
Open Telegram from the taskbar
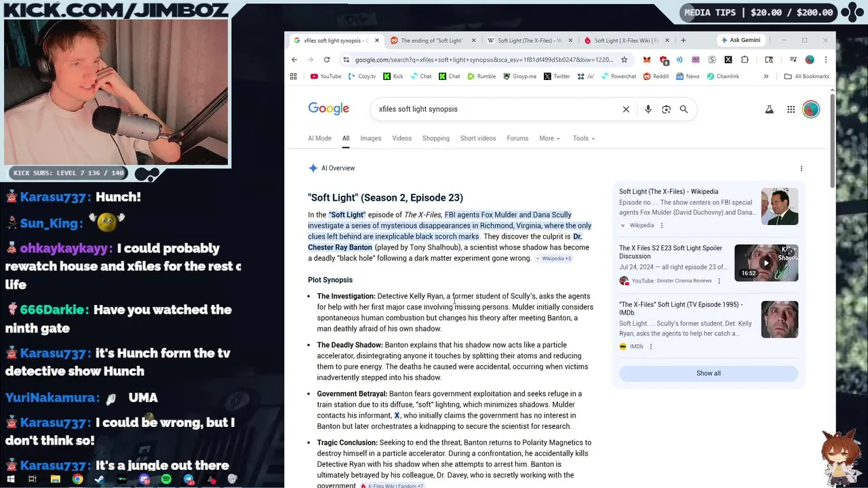(189, 479)
